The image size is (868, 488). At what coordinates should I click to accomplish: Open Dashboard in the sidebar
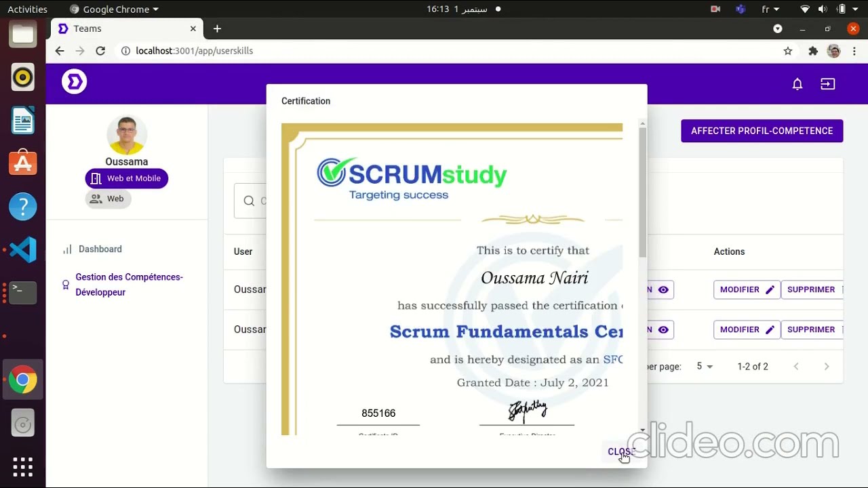pyautogui.click(x=100, y=249)
